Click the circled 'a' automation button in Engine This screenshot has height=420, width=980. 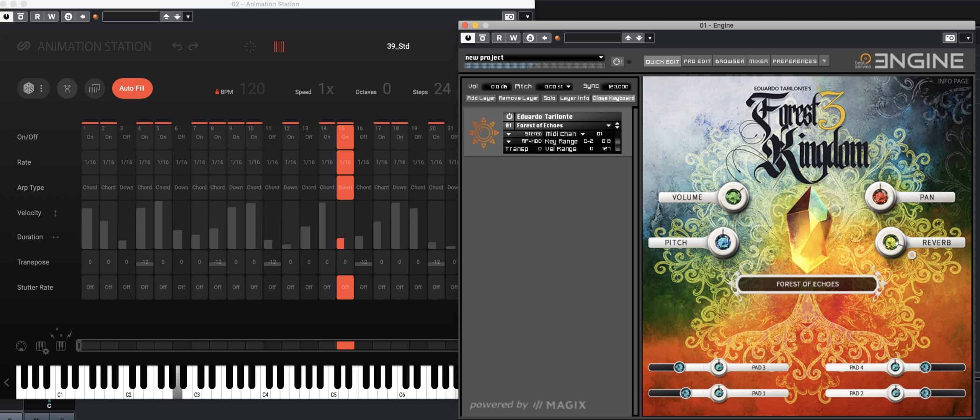coord(530,37)
